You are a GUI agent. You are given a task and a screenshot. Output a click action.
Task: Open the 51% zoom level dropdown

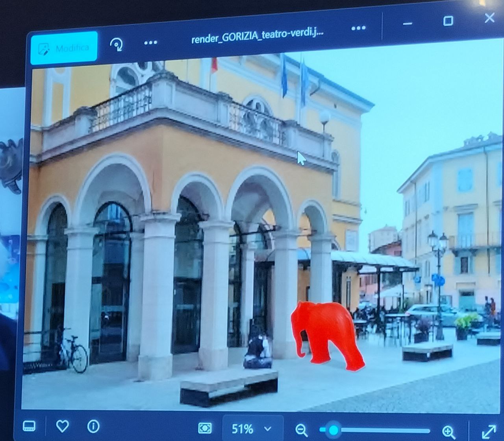(x=252, y=428)
